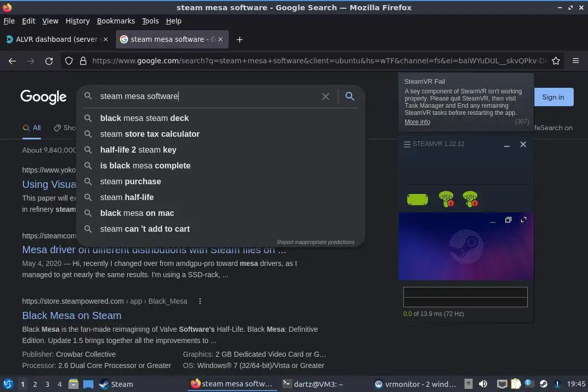Open file manager from taskbar
The height and width of the screenshot is (392, 588).
tap(73, 384)
